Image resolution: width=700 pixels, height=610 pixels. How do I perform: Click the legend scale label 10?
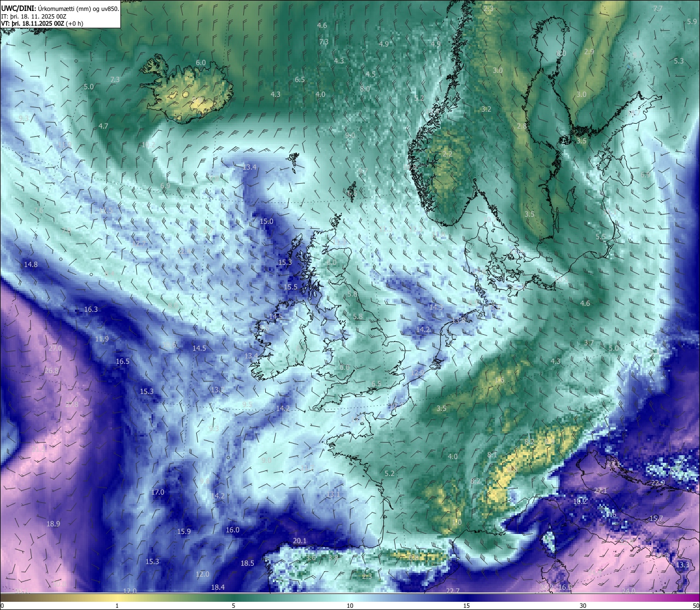point(349,606)
